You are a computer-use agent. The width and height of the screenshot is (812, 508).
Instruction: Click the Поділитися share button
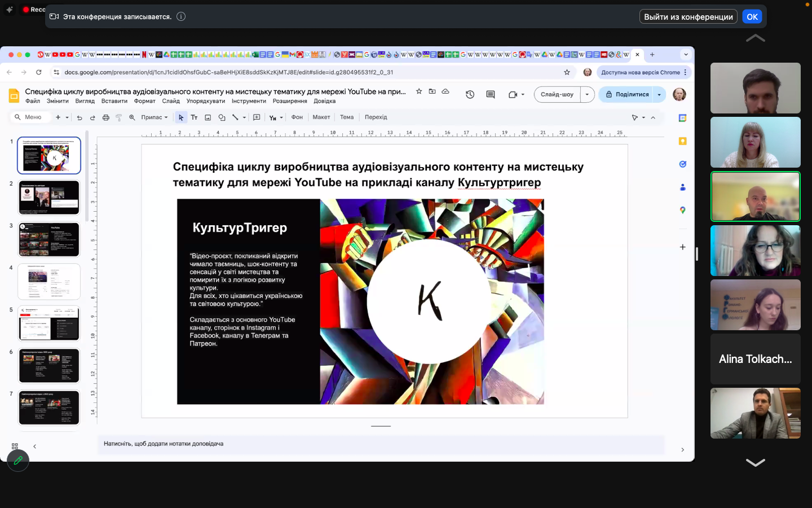(x=626, y=94)
